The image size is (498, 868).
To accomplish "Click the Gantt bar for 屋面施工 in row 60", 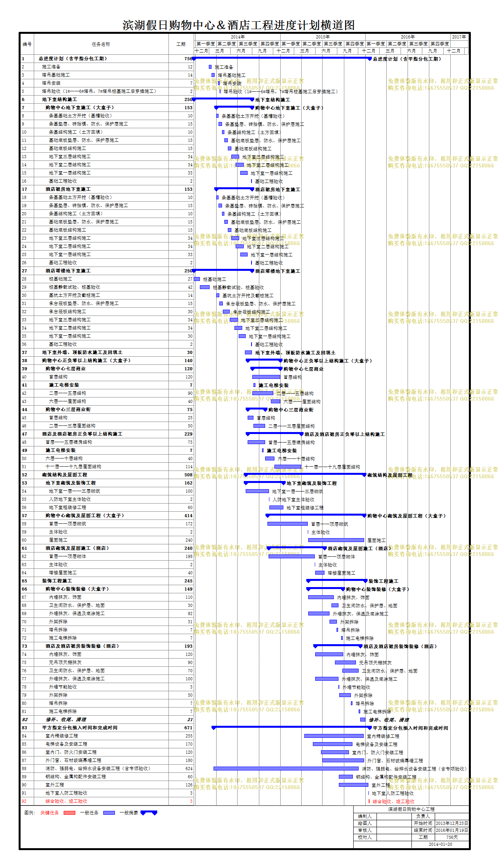I will (x=336, y=540).
